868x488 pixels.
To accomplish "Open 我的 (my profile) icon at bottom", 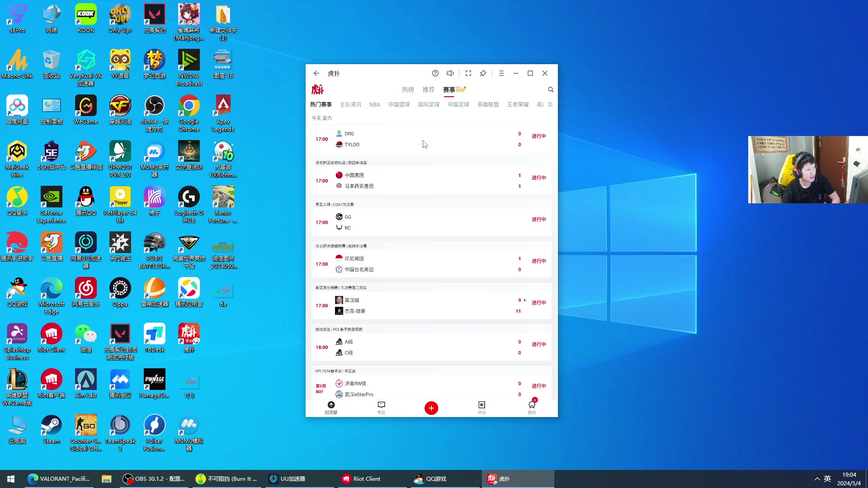I will tap(532, 408).
